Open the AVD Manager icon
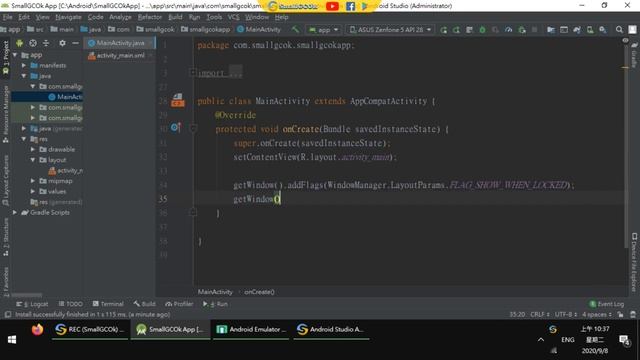Viewport: 640px width, 360px height. [590, 30]
